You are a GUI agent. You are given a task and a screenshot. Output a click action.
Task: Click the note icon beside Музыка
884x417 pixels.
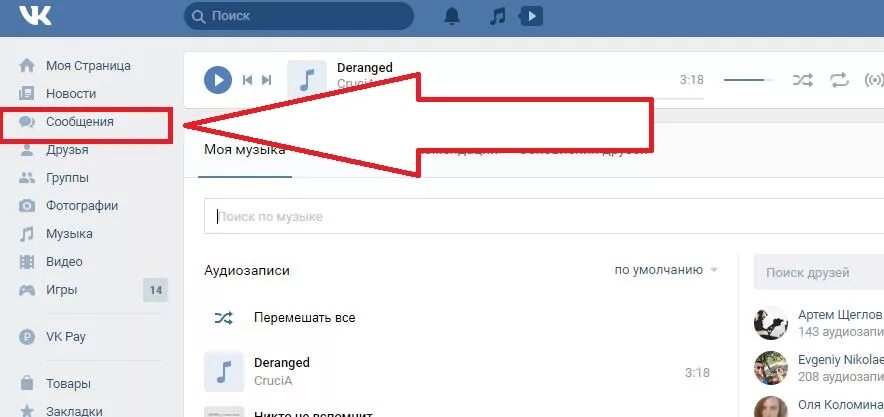tap(26, 234)
